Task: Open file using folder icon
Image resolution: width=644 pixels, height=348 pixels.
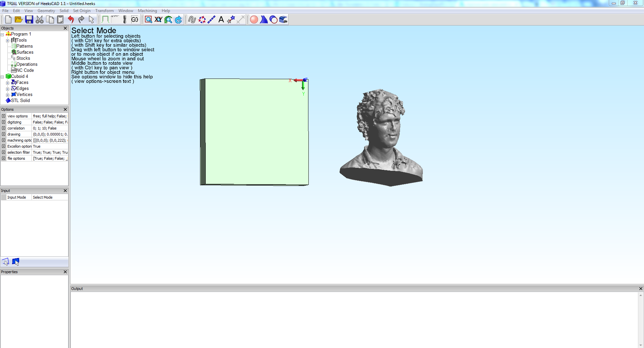Action: (x=18, y=20)
